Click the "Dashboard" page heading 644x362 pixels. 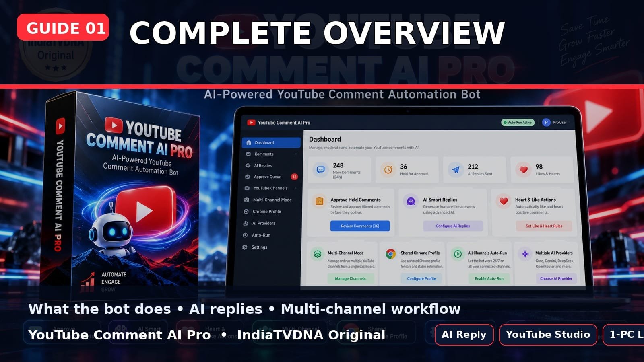[325, 139]
